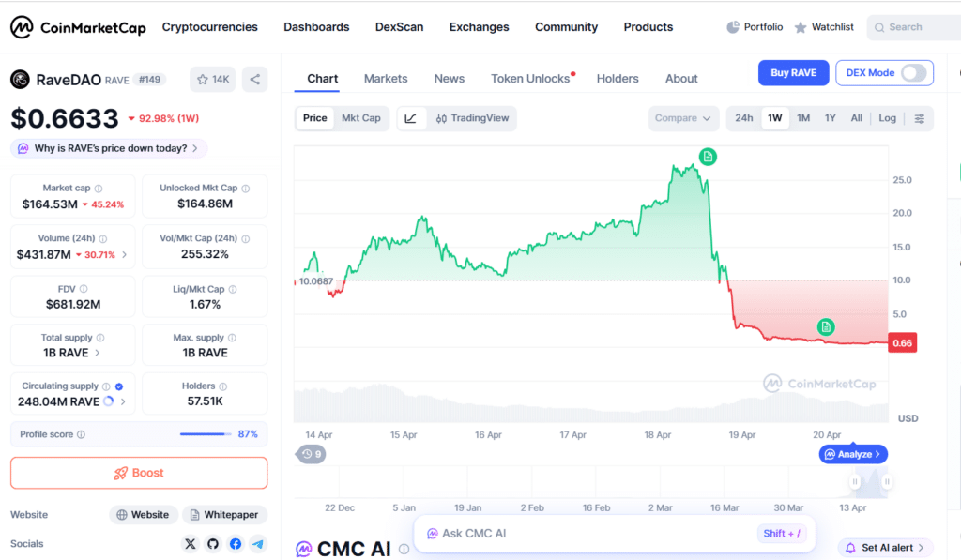This screenshot has height=560, width=961.
Task: Open the X (Twitter) social link
Action: 191,544
